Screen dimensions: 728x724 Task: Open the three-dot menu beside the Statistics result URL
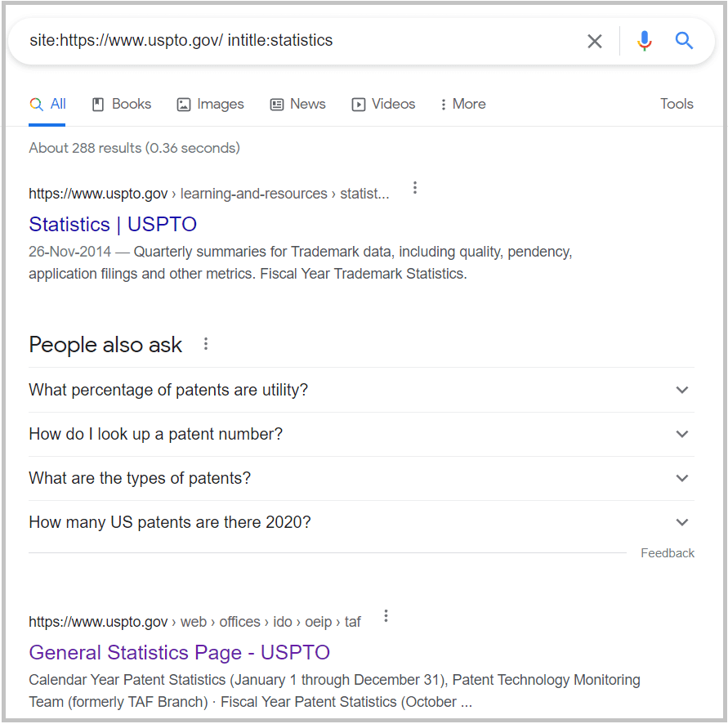415,188
